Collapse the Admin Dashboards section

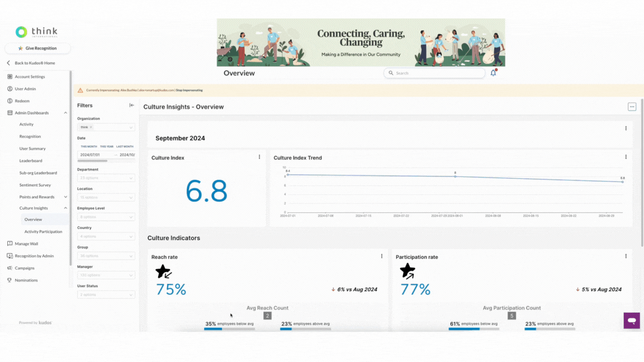click(65, 113)
